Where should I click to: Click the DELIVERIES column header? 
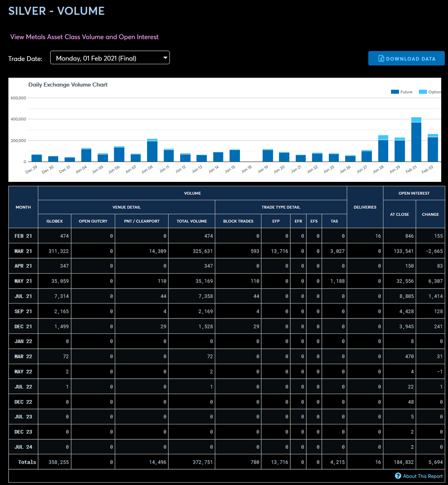[x=365, y=207]
